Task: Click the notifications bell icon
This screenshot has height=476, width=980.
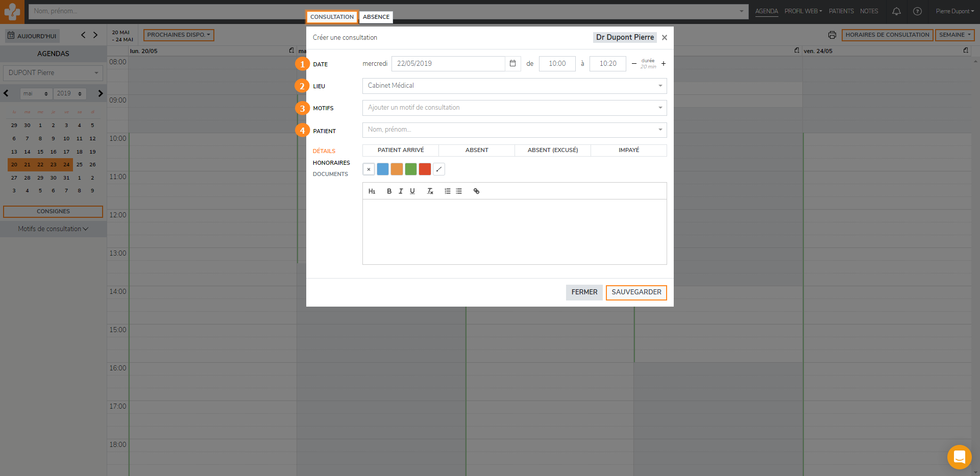Action: pos(896,11)
